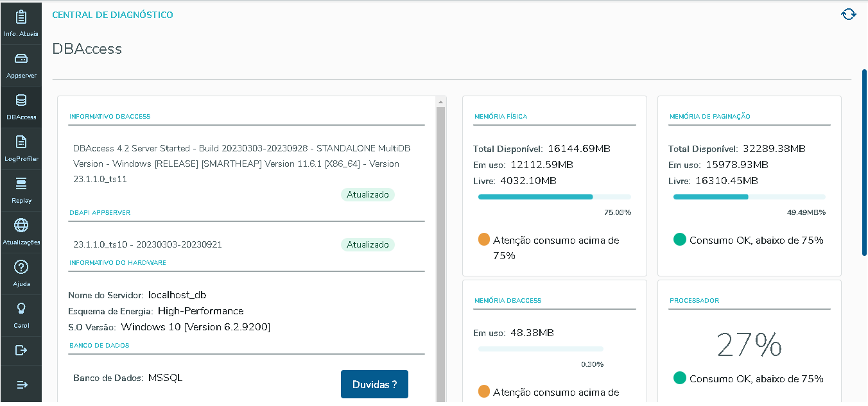Click DBAccess memory in use 48.38MB

(532, 333)
